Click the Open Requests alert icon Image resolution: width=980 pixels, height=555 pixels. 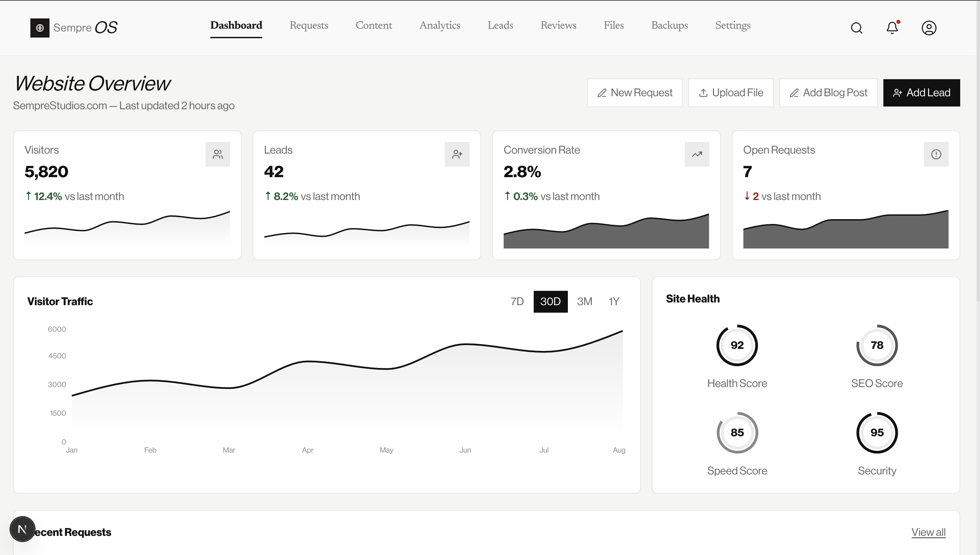click(x=936, y=154)
